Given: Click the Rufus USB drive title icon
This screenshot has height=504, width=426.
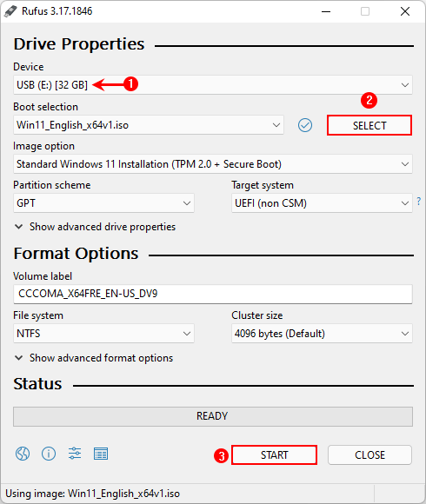Looking at the screenshot, I should [x=10, y=11].
